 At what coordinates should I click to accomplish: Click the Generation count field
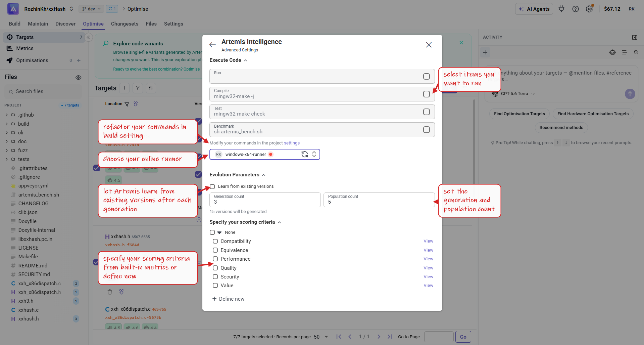(x=265, y=200)
